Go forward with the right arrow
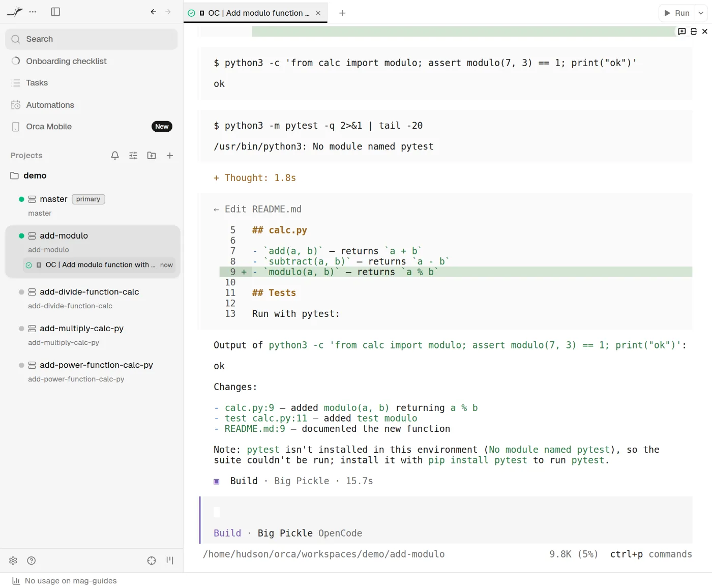Screen dimensions: 712x588 point(168,12)
